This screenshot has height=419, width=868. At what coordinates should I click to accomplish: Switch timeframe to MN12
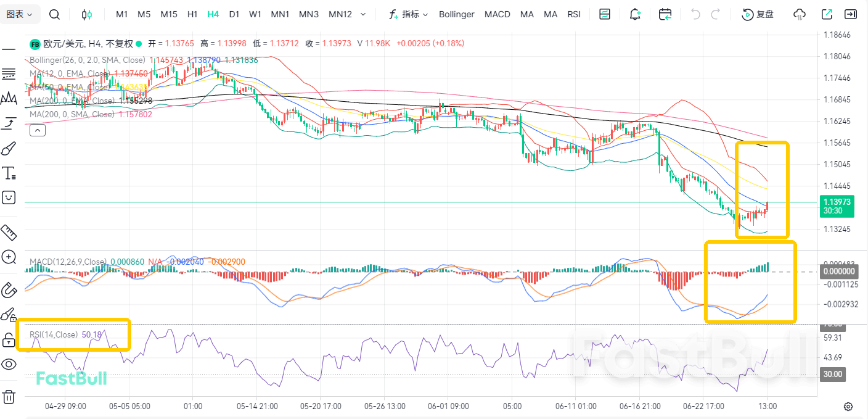[340, 14]
